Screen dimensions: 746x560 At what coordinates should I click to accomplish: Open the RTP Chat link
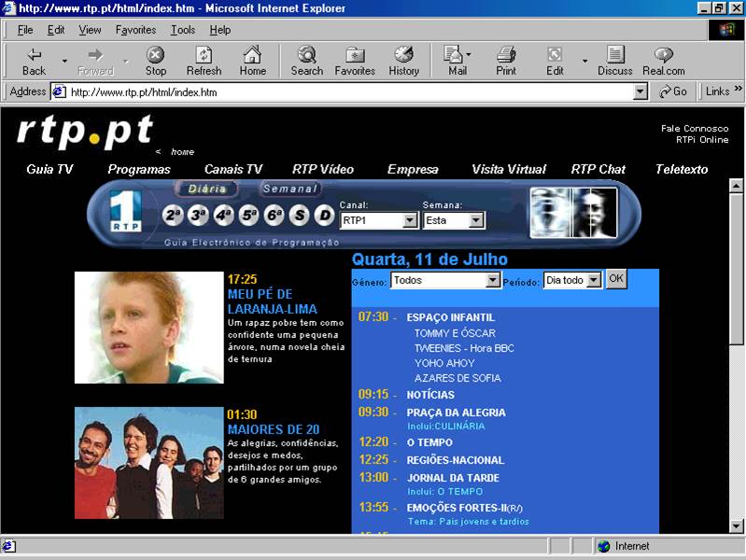point(598,169)
